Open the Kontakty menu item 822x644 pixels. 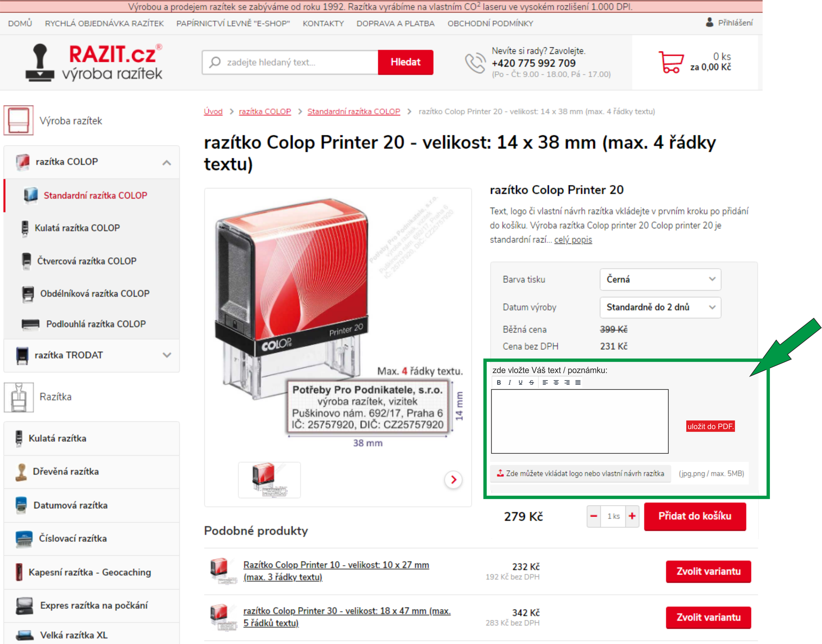coord(323,23)
